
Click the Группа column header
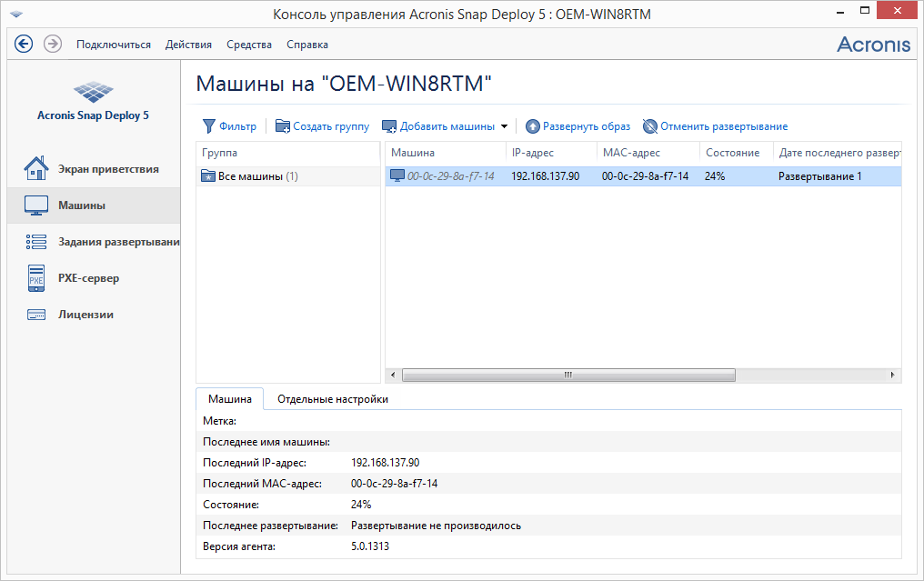pos(288,153)
